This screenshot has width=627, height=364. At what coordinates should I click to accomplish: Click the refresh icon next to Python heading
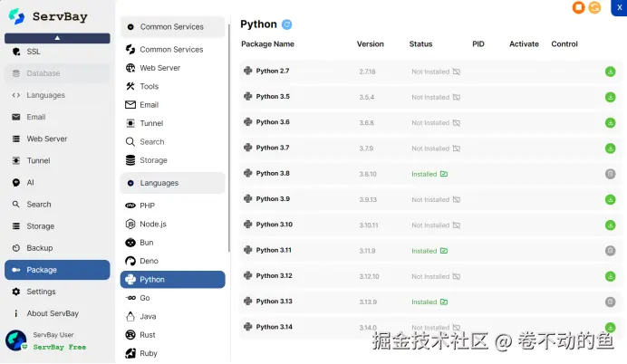[286, 24]
